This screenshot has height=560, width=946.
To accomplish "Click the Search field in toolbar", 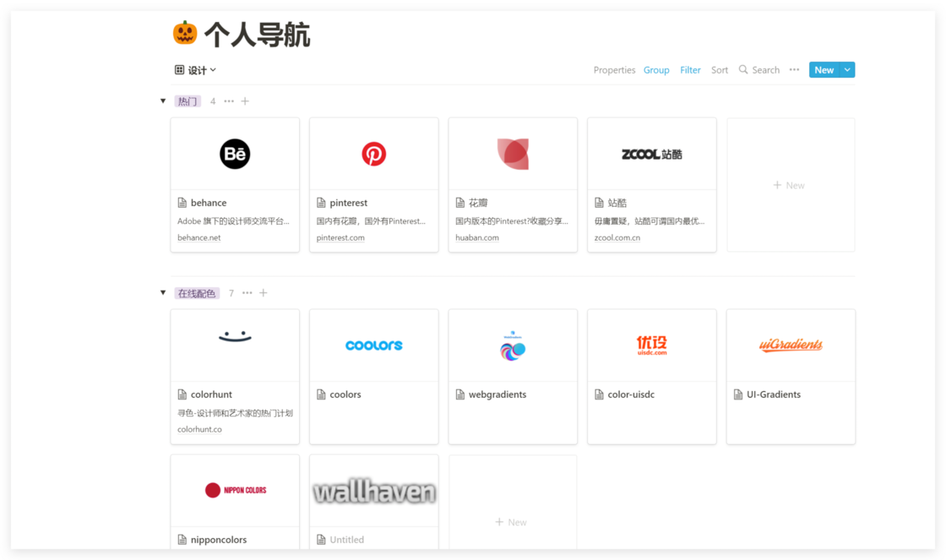I will coord(759,70).
